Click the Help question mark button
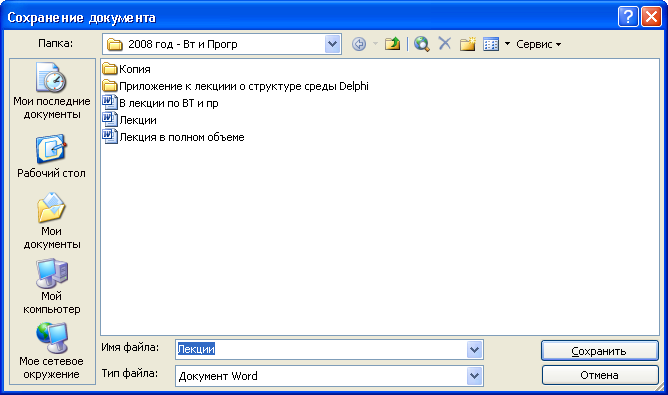The image size is (668, 395). click(628, 17)
